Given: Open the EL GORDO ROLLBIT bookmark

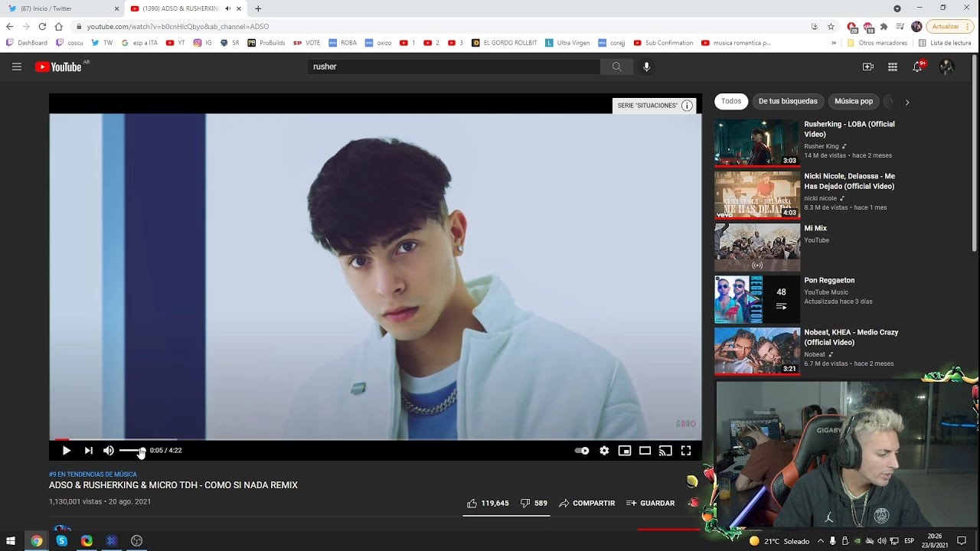Looking at the screenshot, I should 505,43.
